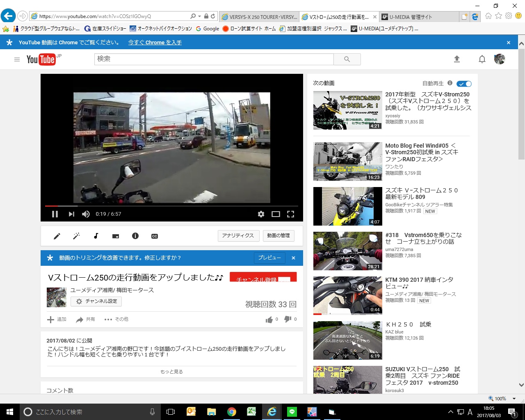Switch to U-MEDIA 管理サイト browser tab
The width and height of the screenshot is (525, 420).
coord(418,17)
